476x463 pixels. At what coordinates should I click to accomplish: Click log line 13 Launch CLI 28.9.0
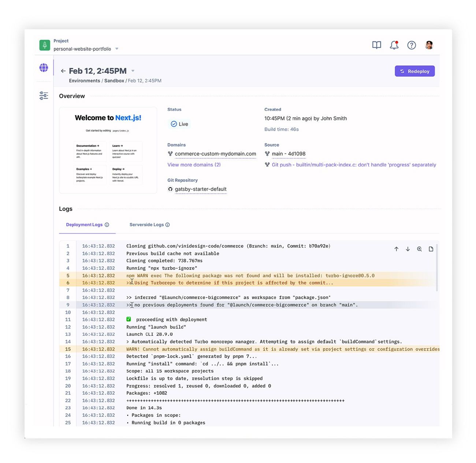[x=149, y=334]
